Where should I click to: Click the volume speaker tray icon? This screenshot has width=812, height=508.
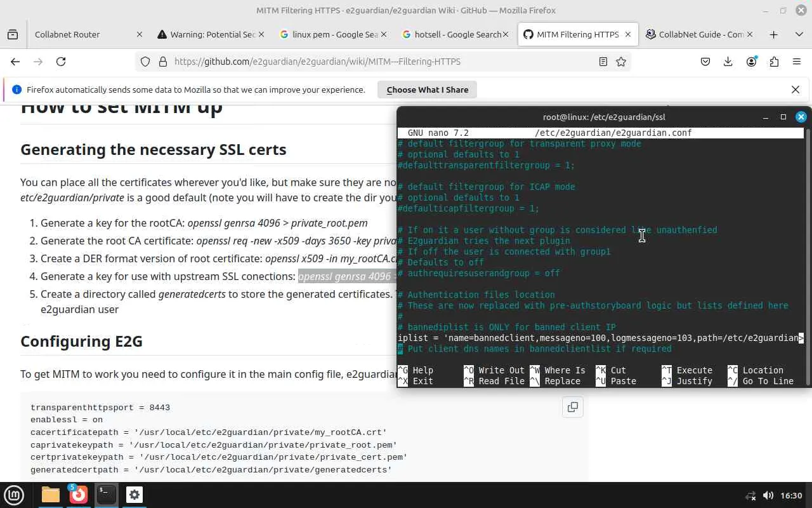(x=768, y=495)
